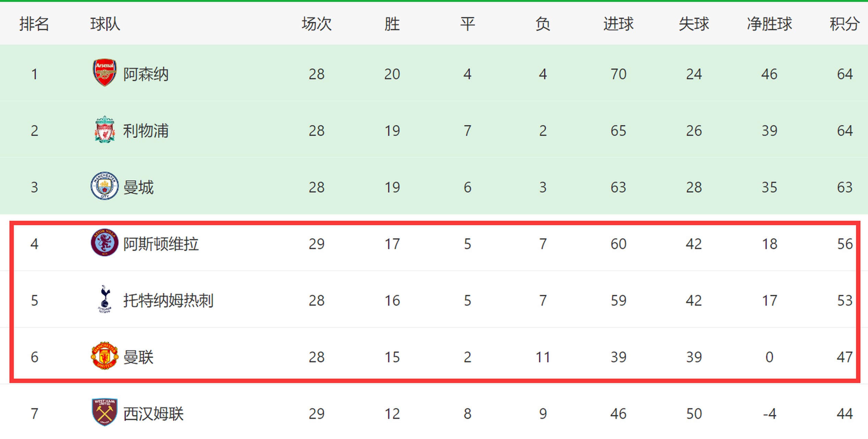Click the West Ham United crest

105,412
